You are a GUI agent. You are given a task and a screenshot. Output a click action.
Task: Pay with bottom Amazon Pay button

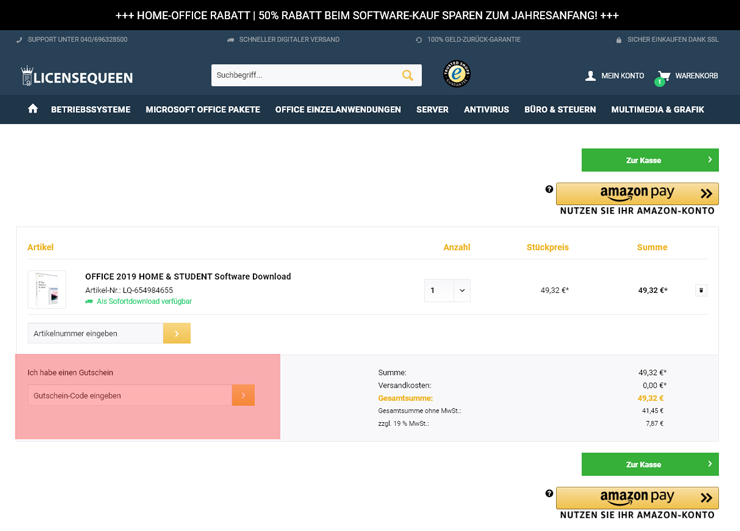637,498
